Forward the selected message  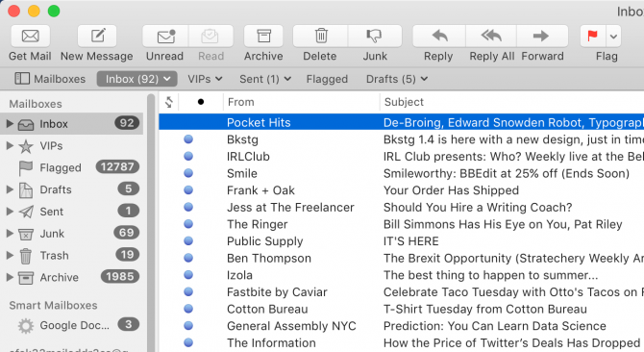(x=542, y=37)
